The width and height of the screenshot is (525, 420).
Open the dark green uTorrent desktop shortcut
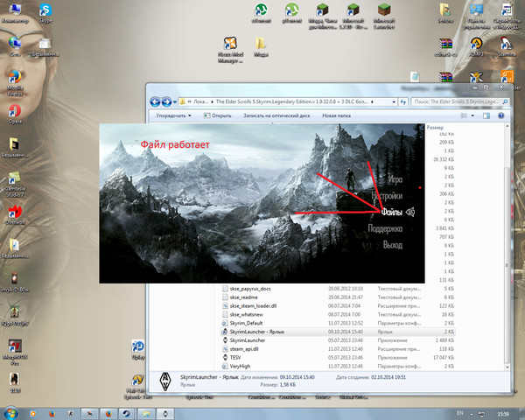point(261,13)
